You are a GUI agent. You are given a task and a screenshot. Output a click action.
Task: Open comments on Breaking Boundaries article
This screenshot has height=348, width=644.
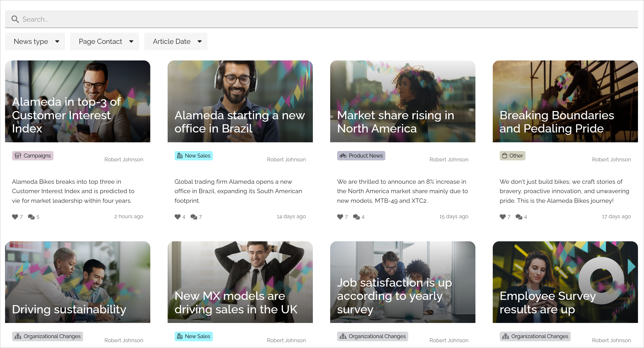[519, 217]
